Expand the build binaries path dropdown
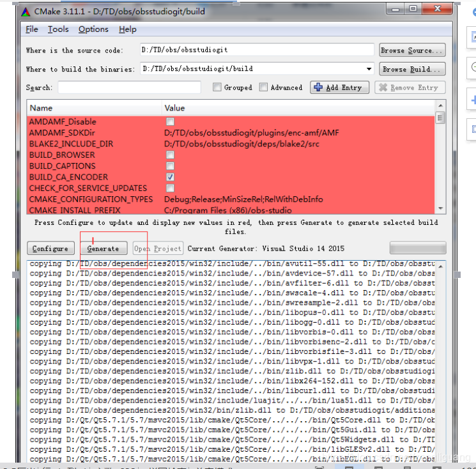Viewport: 476px width, 469px height. 369,69
